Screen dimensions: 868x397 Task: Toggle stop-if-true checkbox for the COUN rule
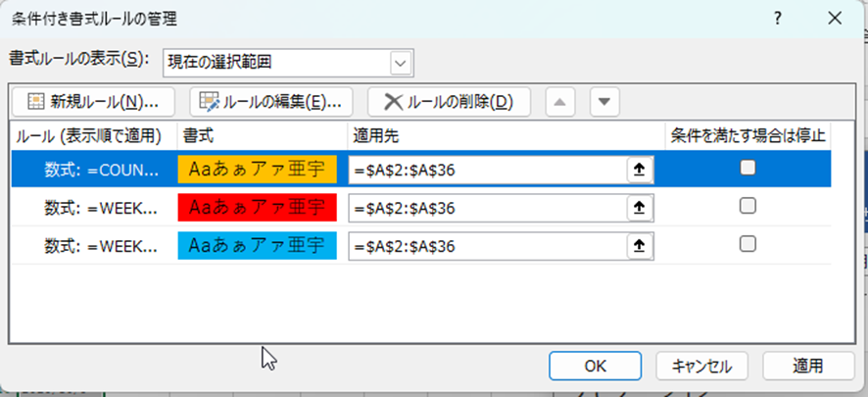[747, 168]
